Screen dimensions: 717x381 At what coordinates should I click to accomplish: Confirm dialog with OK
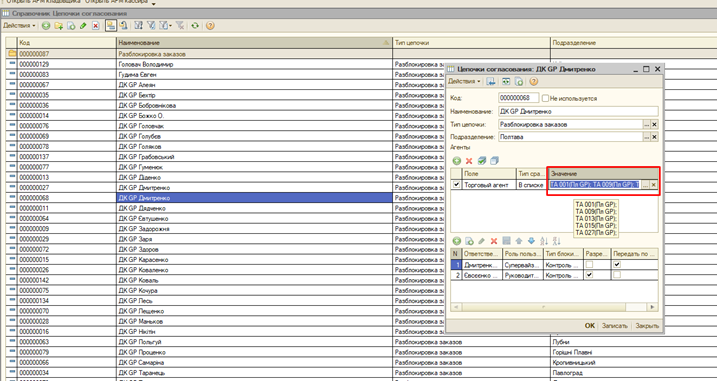click(590, 326)
